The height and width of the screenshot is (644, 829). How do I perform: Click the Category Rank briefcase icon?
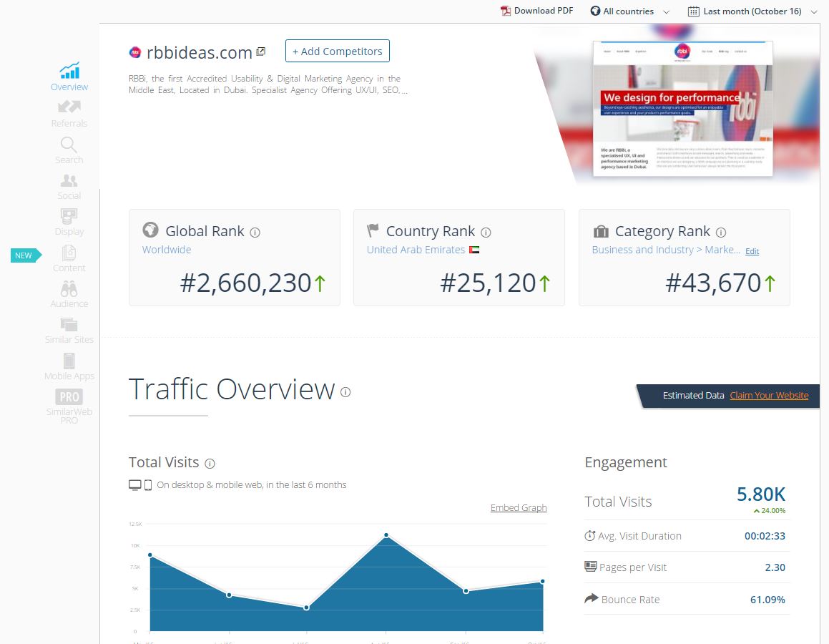601,231
